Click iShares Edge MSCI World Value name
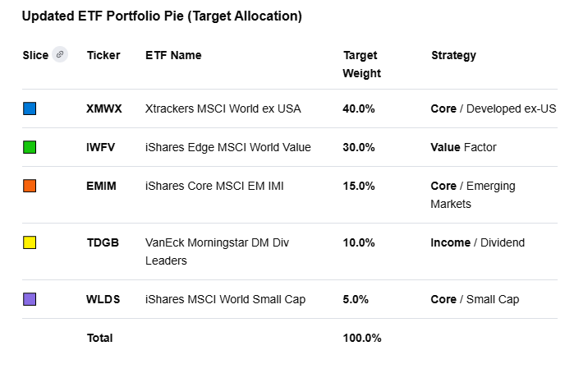This screenshot has width=588, height=369. coord(227,147)
